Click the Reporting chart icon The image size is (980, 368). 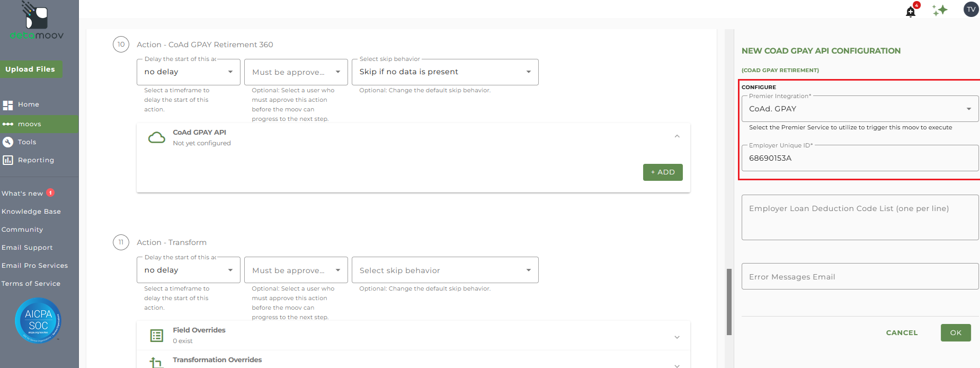pos(8,160)
